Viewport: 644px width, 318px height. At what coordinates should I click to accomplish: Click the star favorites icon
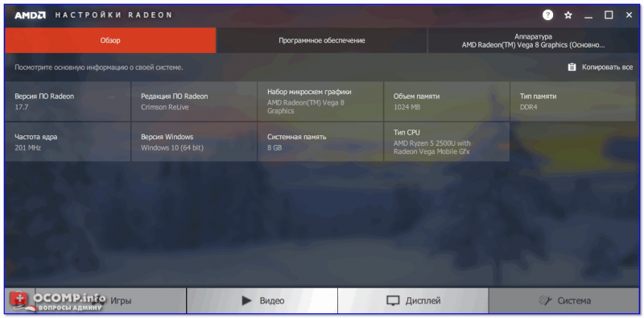click(568, 15)
